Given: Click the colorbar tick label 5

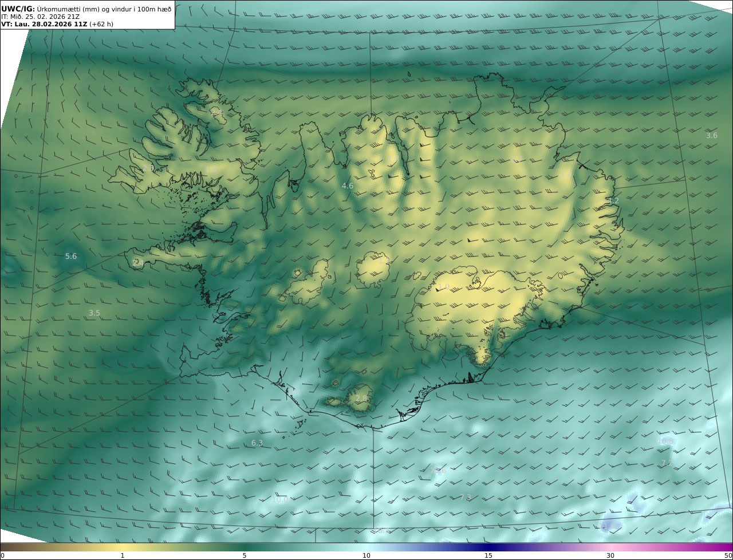Looking at the screenshot, I should (245, 555).
